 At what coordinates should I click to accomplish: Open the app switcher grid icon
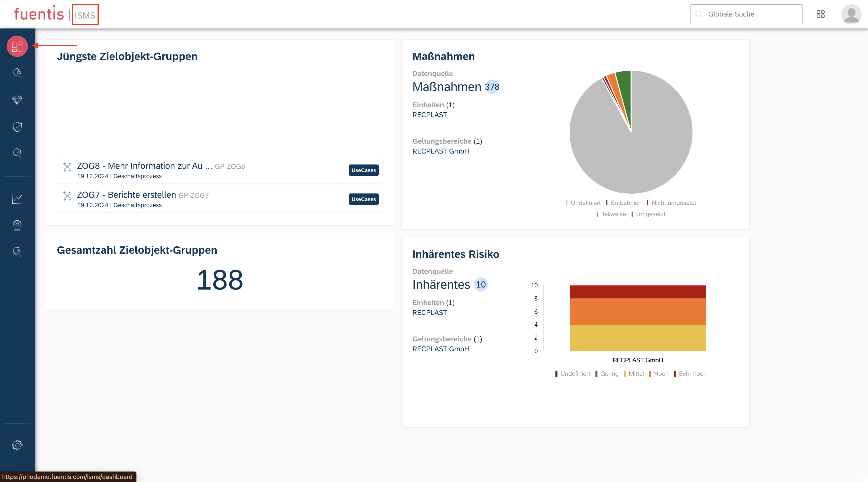tap(821, 14)
